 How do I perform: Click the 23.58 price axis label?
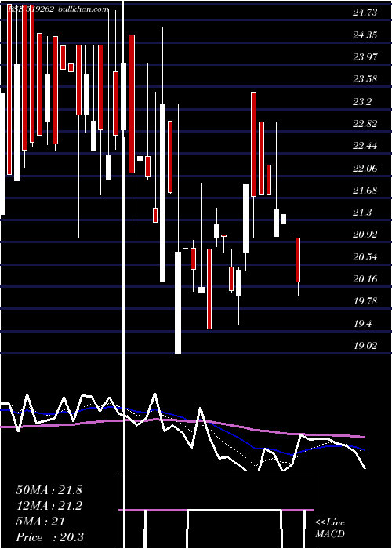click(x=365, y=79)
